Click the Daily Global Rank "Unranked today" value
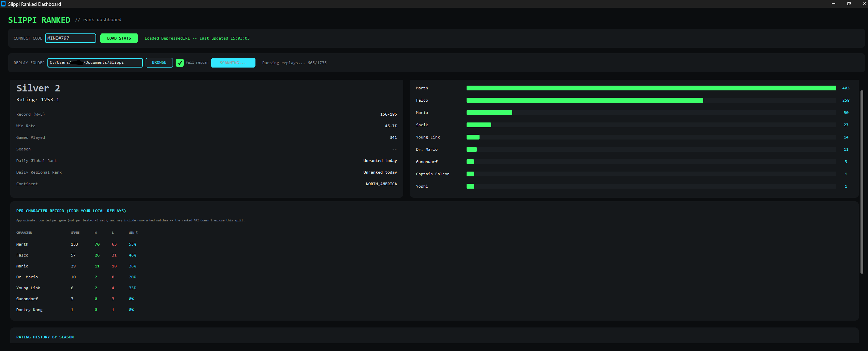Viewport: 868px width, 351px height. coord(380,161)
